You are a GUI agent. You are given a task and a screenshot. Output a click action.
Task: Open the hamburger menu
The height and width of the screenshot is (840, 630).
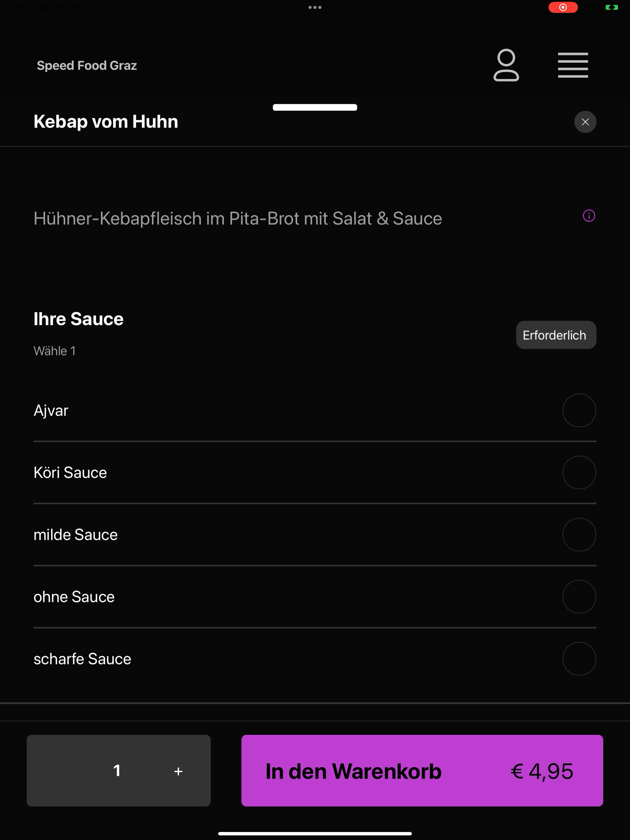point(572,65)
